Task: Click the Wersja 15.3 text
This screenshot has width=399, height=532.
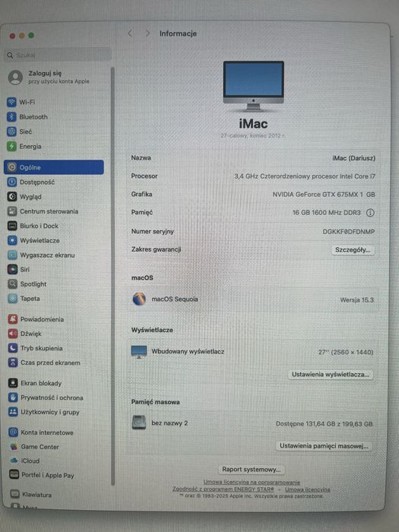Action: pos(356,300)
